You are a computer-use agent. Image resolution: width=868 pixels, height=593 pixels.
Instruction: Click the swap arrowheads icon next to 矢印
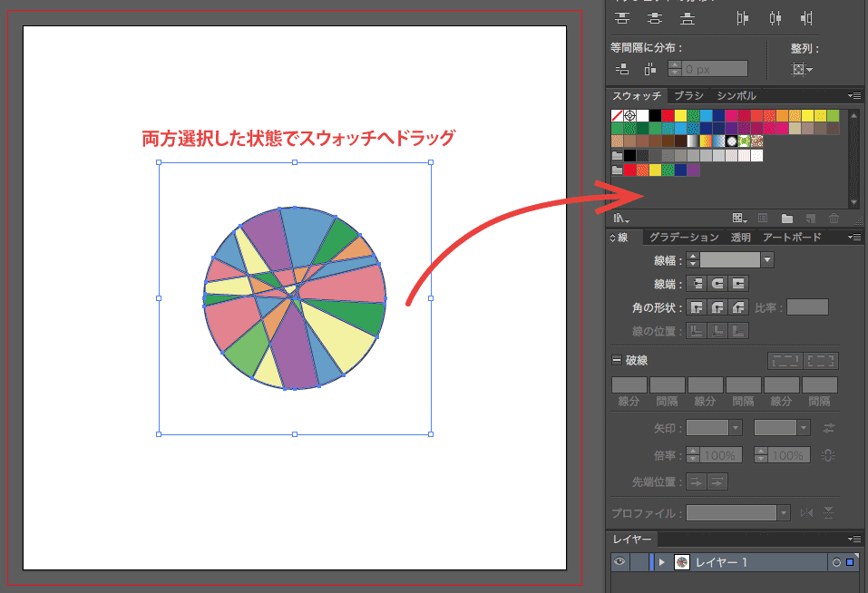(x=828, y=428)
